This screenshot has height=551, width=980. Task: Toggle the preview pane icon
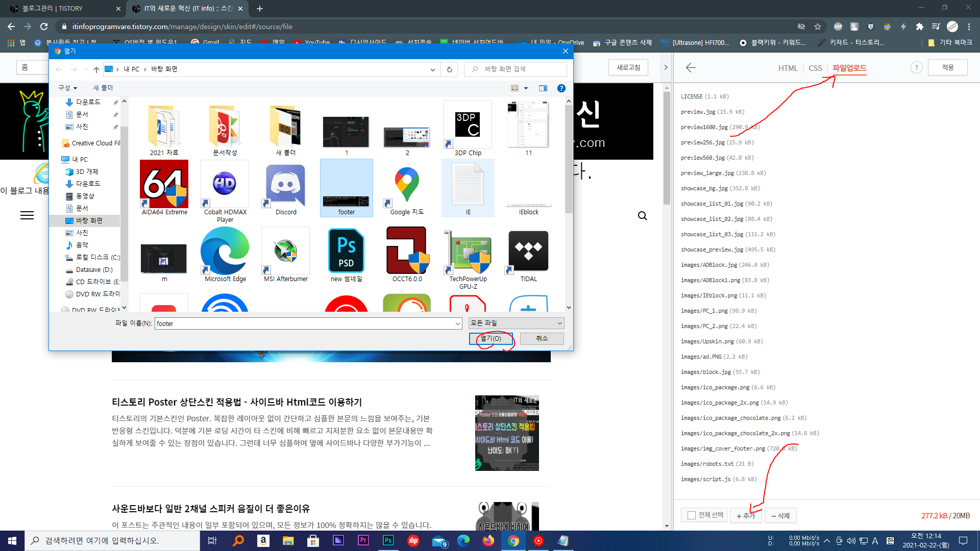pyautogui.click(x=543, y=88)
